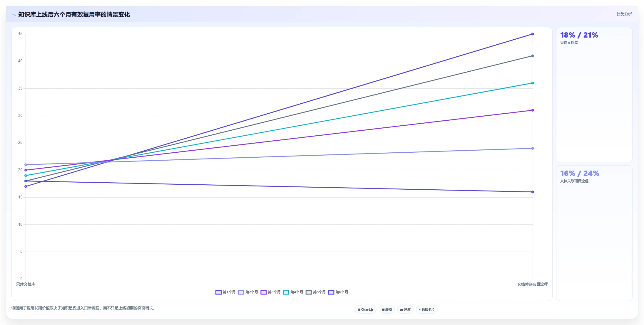Click the 趋势分析 label at top right
644x325 pixels.
(x=624, y=14)
